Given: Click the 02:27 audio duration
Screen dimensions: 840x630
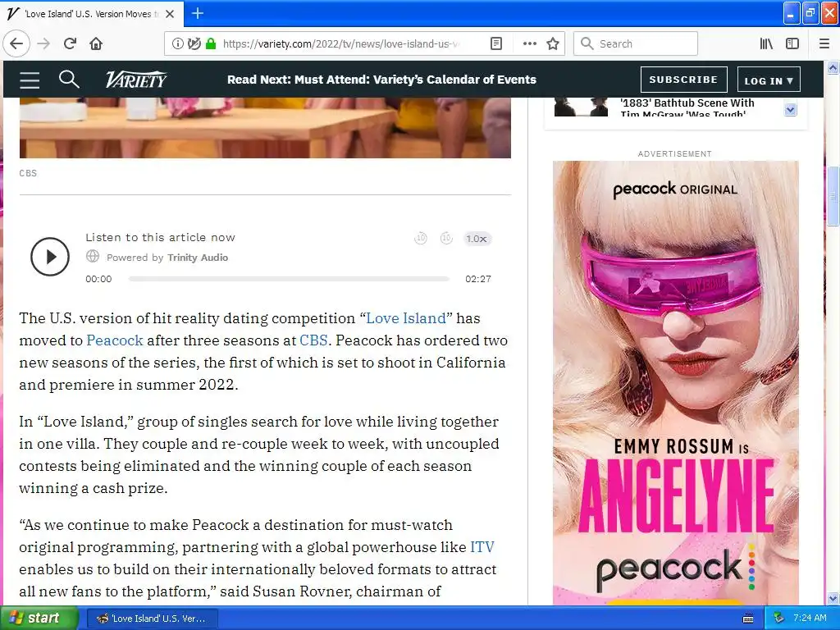Looking at the screenshot, I should (x=478, y=279).
